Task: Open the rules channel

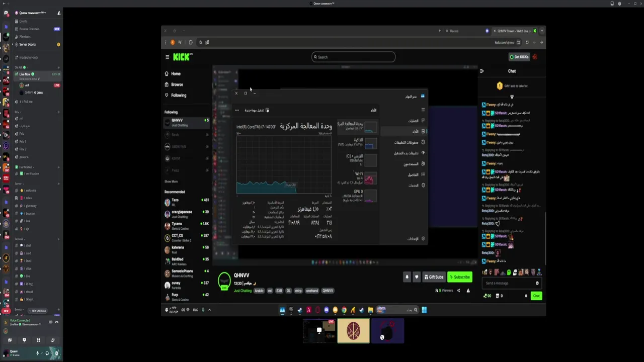Action: pyautogui.click(x=36, y=198)
